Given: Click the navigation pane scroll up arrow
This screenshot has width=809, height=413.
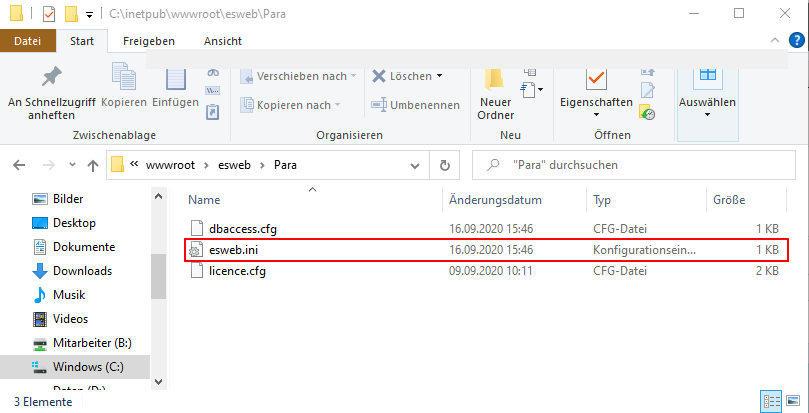Looking at the screenshot, I should click(159, 197).
